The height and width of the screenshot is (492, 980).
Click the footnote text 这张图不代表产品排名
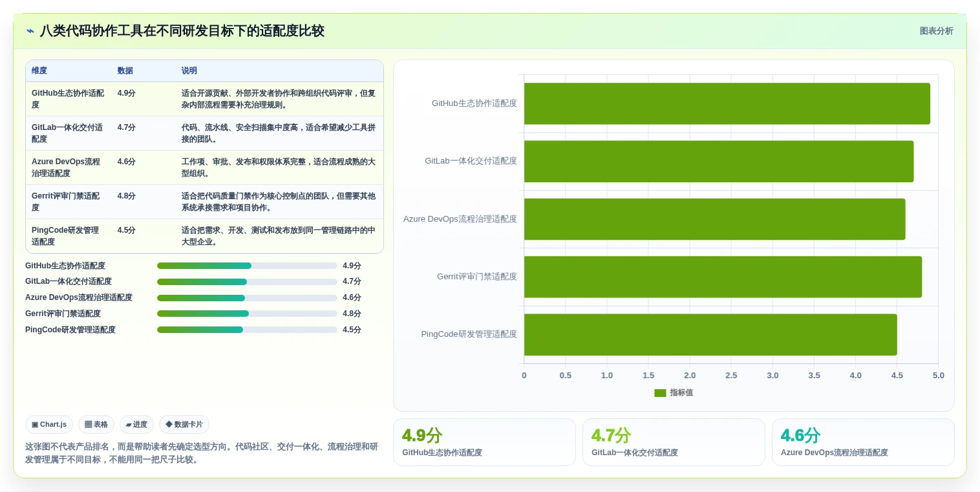pyautogui.click(x=202, y=453)
